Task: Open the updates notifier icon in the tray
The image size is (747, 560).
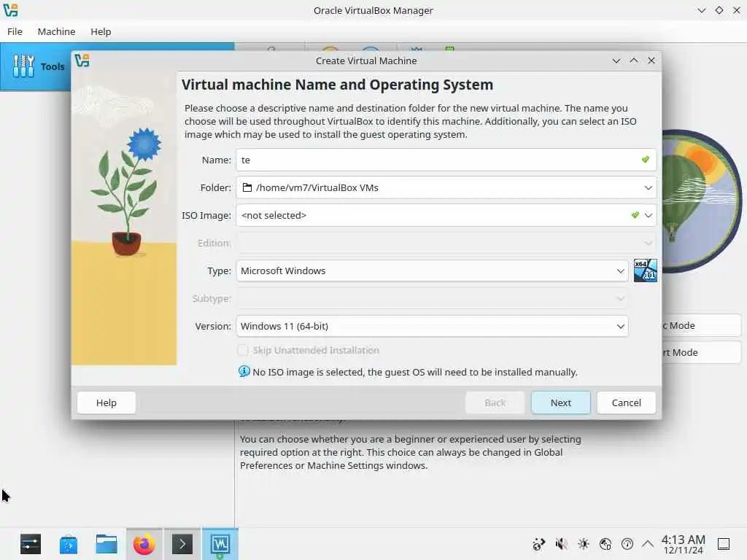Action: 539,544
